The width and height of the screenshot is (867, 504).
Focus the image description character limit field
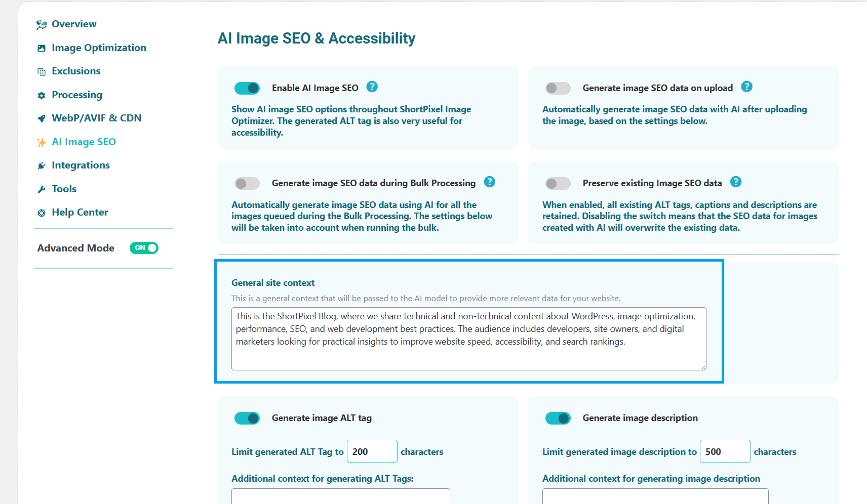(724, 451)
